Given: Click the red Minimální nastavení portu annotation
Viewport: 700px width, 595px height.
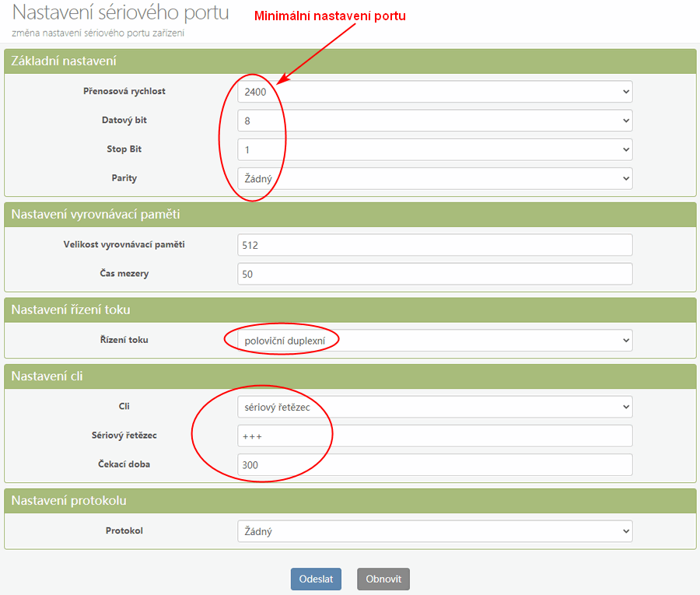Looking at the screenshot, I should point(331,16).
